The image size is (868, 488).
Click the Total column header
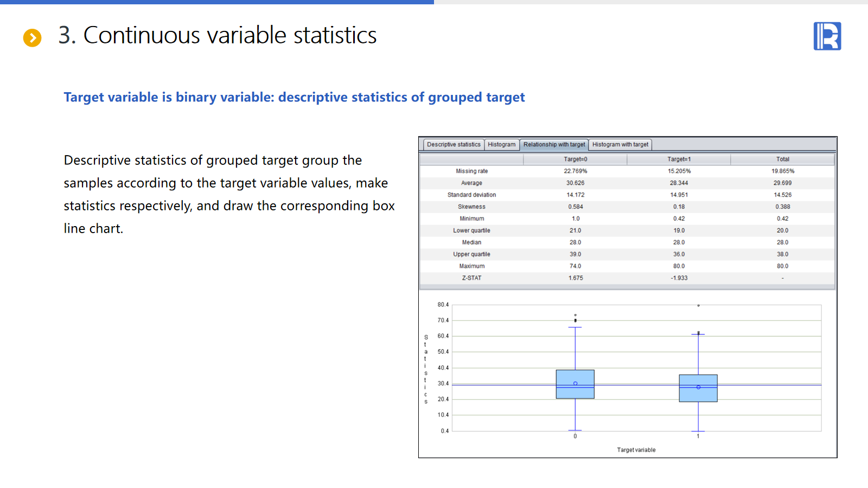point(782,159)
